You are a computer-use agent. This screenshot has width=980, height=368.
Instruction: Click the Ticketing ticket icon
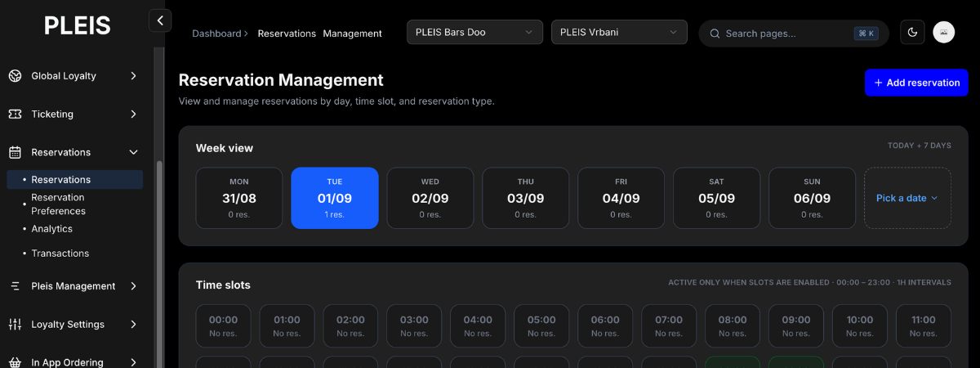(15, 114)
